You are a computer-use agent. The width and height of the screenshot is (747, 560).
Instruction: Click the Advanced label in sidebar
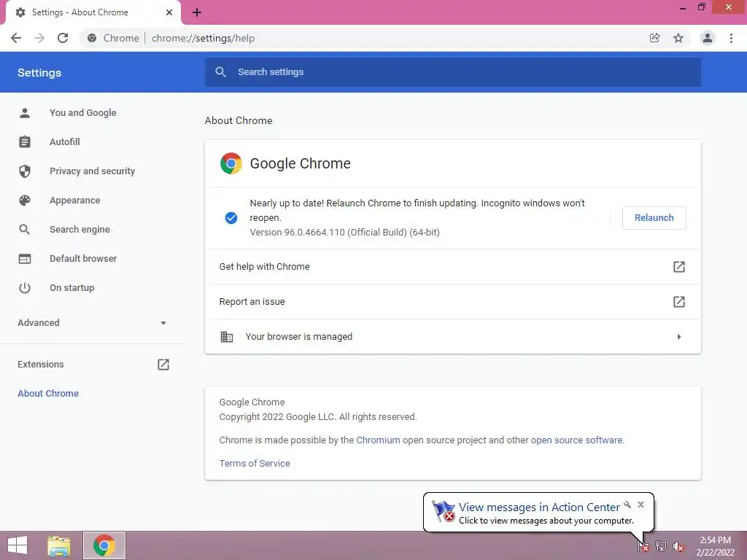(39, 323)
